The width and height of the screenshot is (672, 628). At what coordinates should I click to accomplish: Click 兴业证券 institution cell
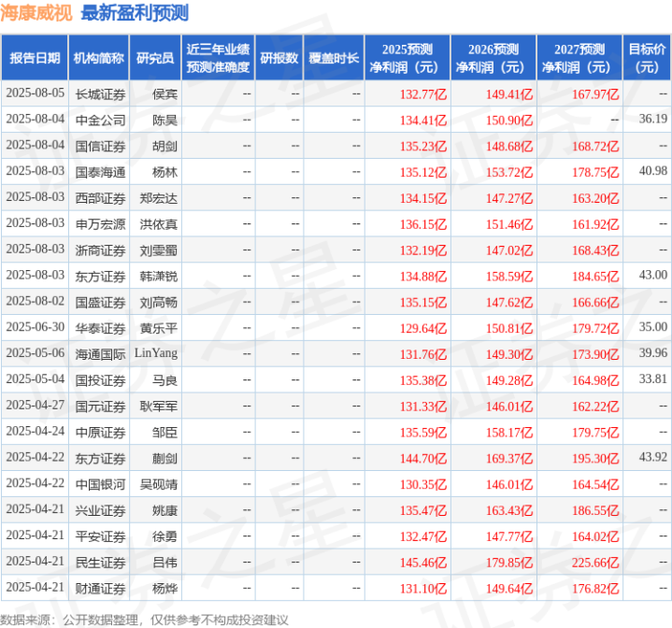tap(100, 510)
